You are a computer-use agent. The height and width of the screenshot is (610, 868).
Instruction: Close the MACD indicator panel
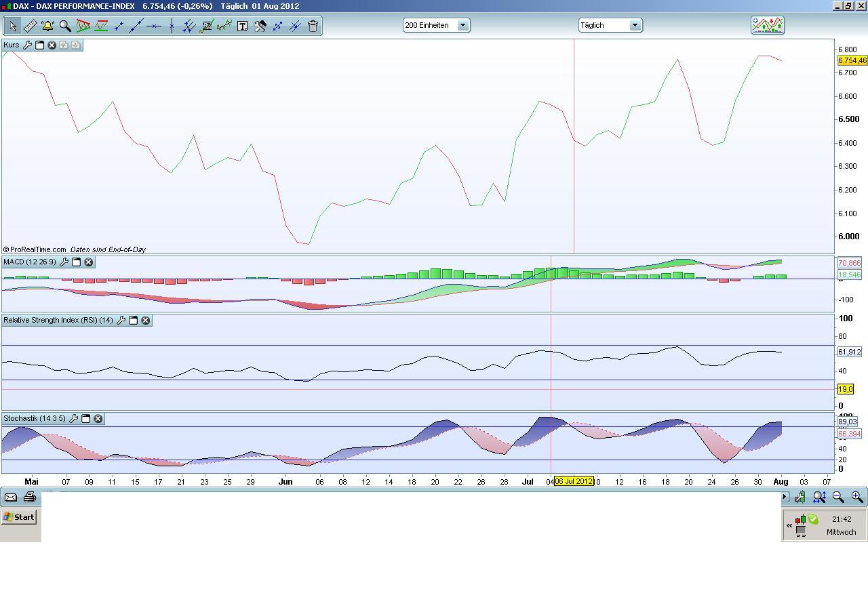[x=88, y=262]
